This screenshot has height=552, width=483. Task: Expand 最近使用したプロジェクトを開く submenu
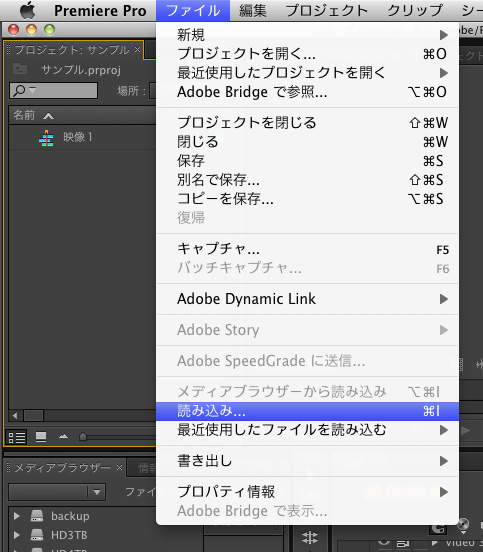tap(307, 73)
